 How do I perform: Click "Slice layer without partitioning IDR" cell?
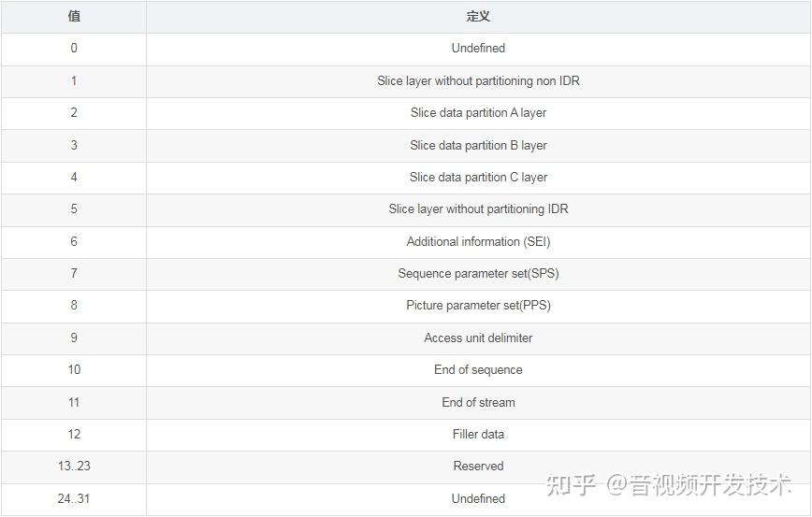click(478, 209)
